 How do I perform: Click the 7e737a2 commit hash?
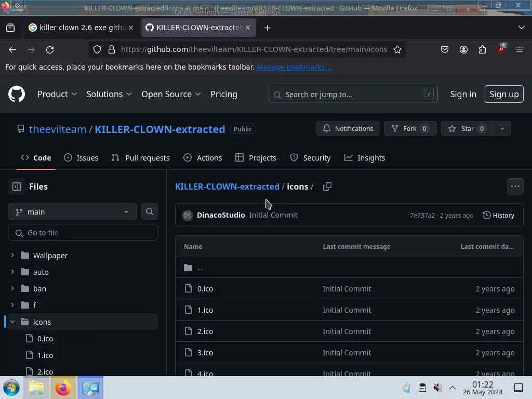tap(422, 216)
